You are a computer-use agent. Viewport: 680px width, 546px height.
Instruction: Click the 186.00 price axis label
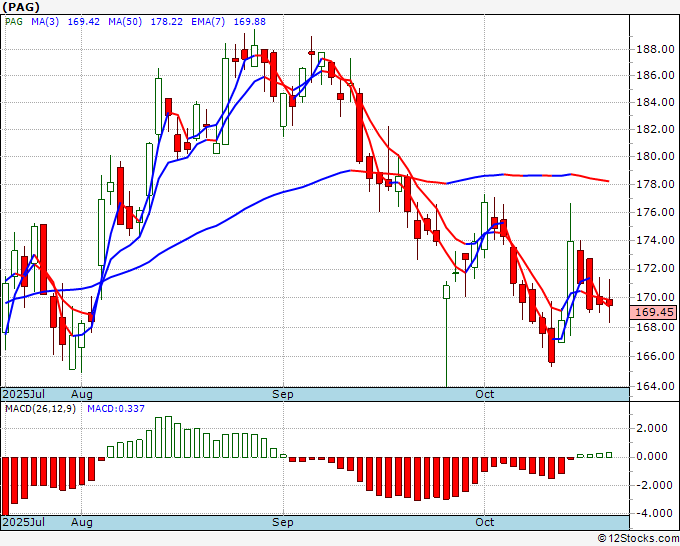(655, 75)
